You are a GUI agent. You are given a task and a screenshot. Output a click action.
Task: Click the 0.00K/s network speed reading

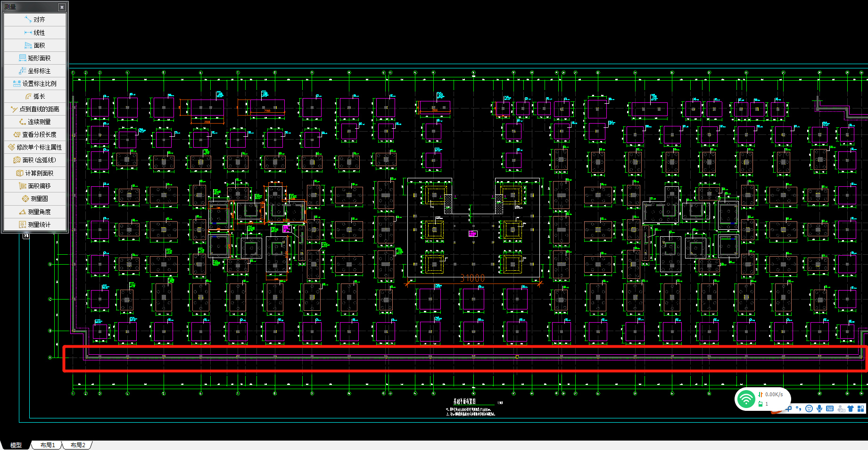tap(774, 394)
